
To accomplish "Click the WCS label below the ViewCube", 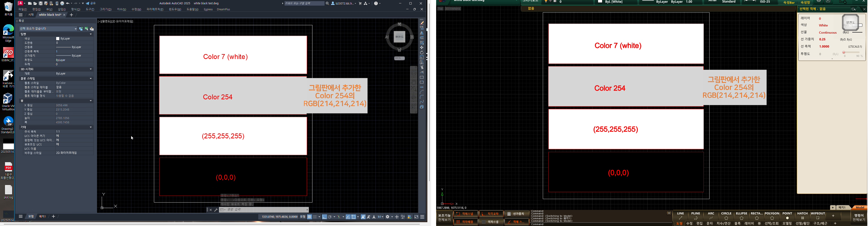I will 399,58.
